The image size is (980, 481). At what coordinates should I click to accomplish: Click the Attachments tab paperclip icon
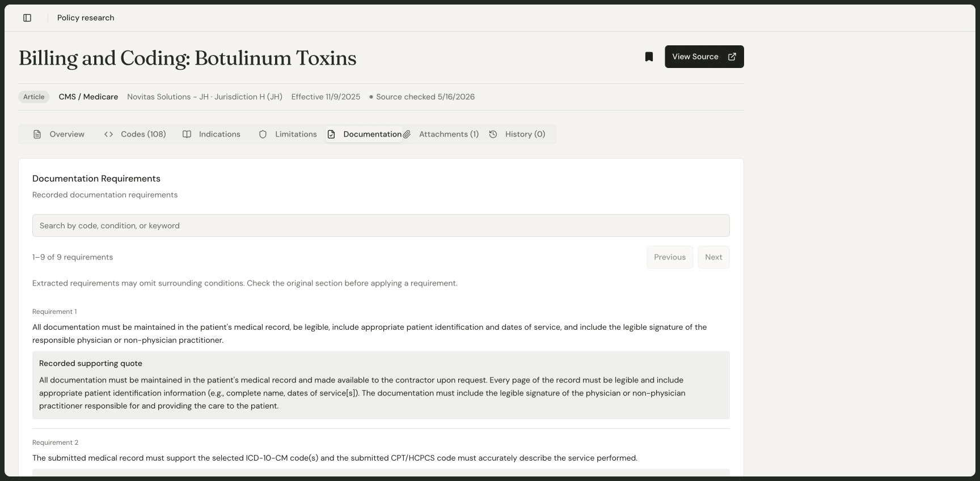point(407,134)
